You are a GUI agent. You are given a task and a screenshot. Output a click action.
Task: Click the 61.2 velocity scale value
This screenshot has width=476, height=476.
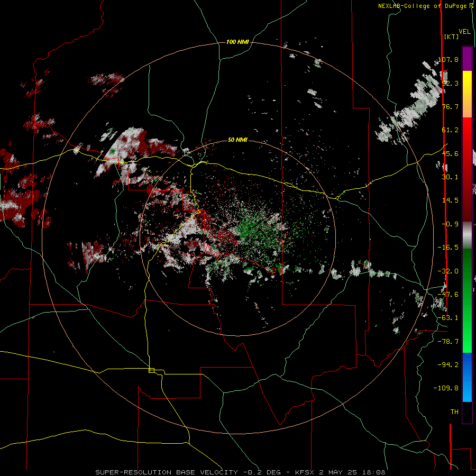click(450, 130)
